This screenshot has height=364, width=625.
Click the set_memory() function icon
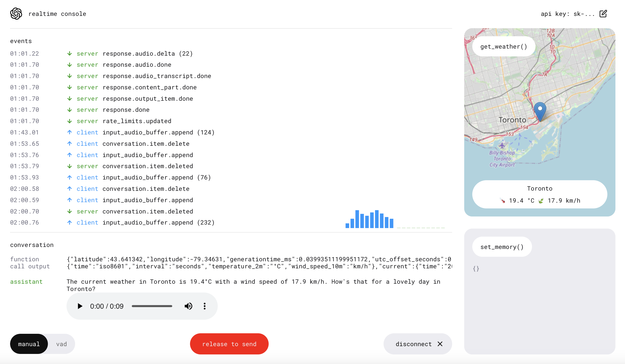click(x=502, y=246)
